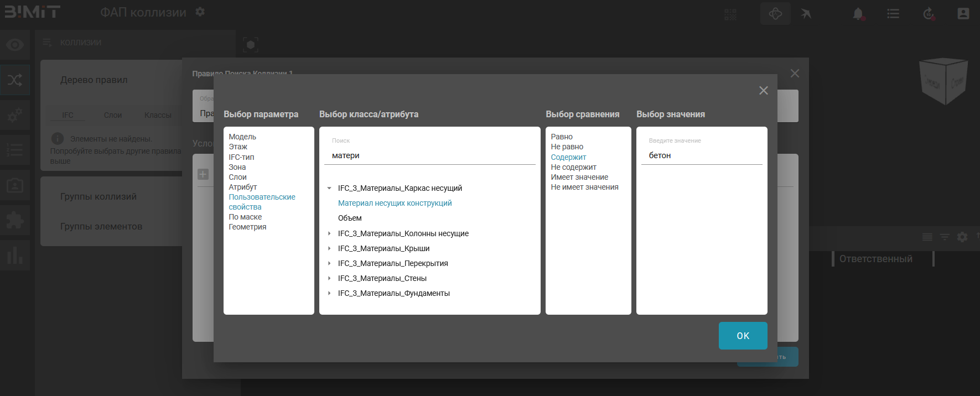Expand IFC_3_Материалы_Колонны несущие group
This screenshot has height=396, width=980.
click(329, 234)
